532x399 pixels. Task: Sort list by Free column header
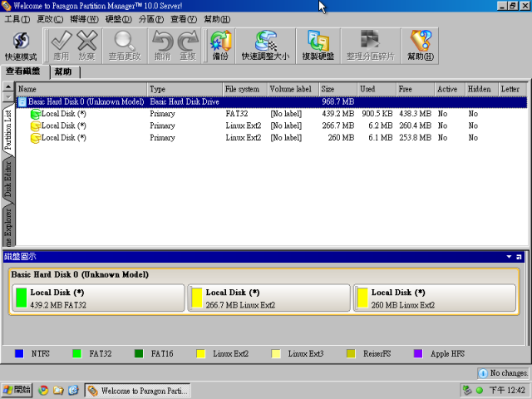416,89
